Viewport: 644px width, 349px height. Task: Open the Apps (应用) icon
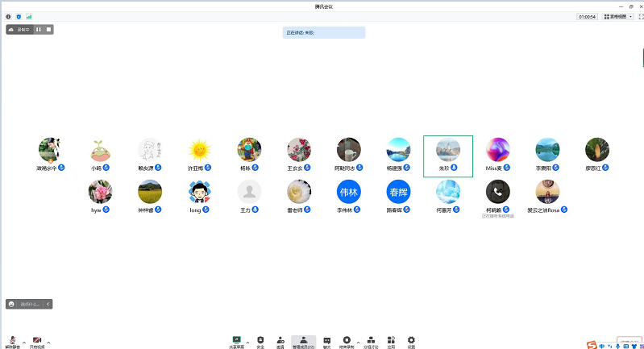(391, 341)
